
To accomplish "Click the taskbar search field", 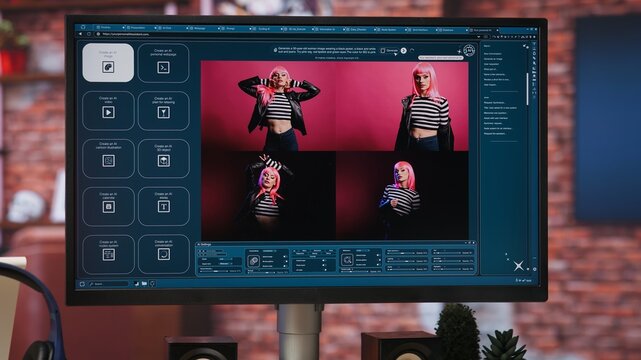I will point(109,284).
